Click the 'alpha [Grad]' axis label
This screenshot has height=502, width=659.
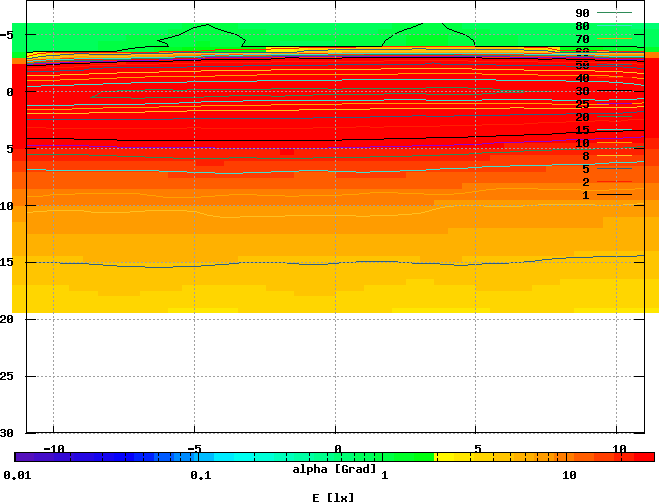click(334, 468)
